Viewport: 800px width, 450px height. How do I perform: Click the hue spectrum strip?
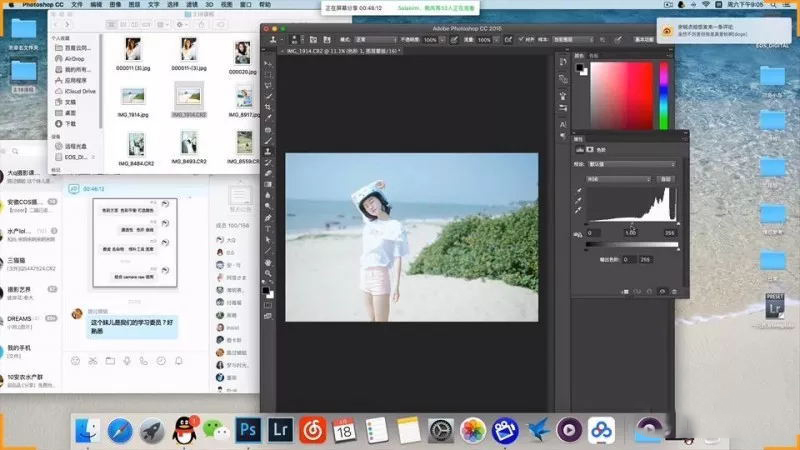(x=664, y=96)
